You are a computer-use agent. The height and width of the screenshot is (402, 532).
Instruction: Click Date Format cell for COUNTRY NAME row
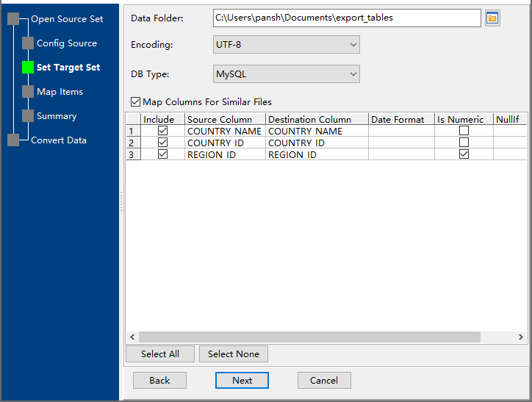click(x=401, y=131)
